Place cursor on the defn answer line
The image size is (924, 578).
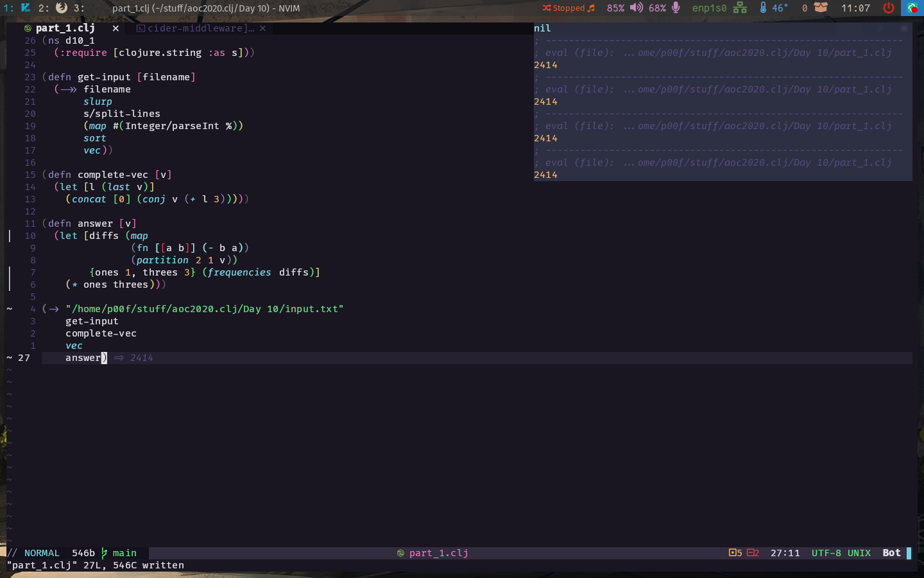click(89, 223)
